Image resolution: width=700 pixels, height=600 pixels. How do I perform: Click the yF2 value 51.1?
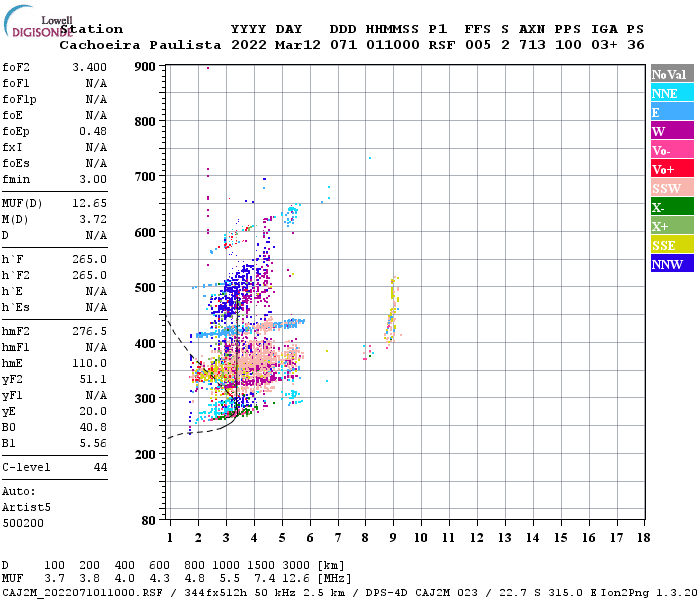(93, 379)
